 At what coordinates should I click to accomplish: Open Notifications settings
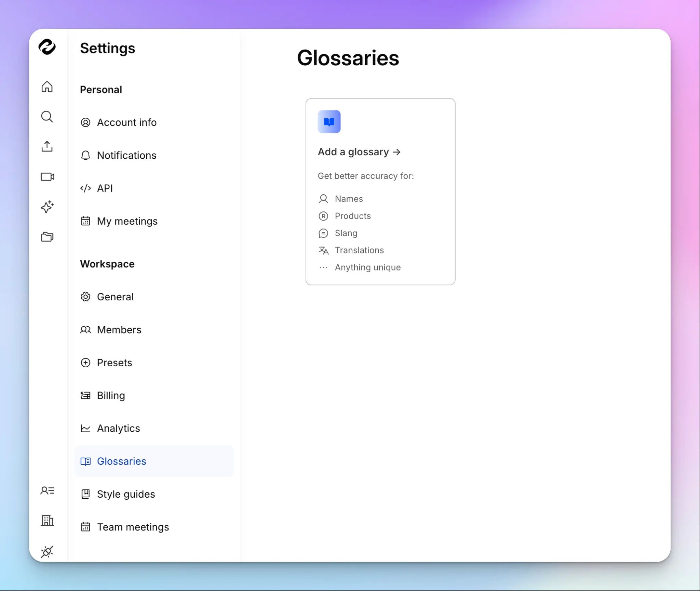tap(127, 155)
